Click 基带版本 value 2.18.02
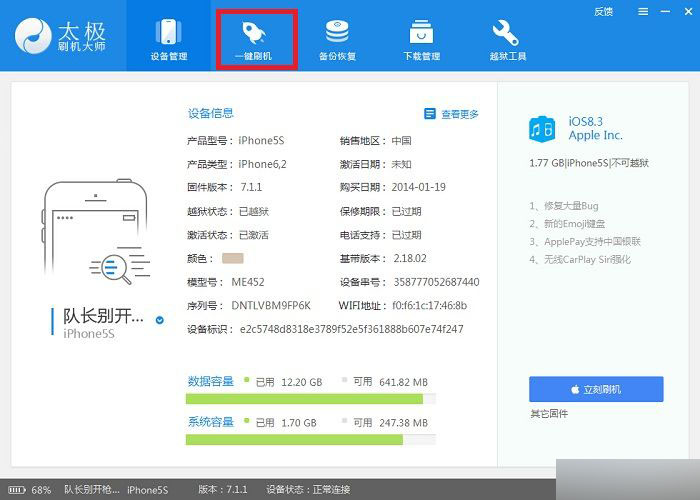 (x=409, y=258)
